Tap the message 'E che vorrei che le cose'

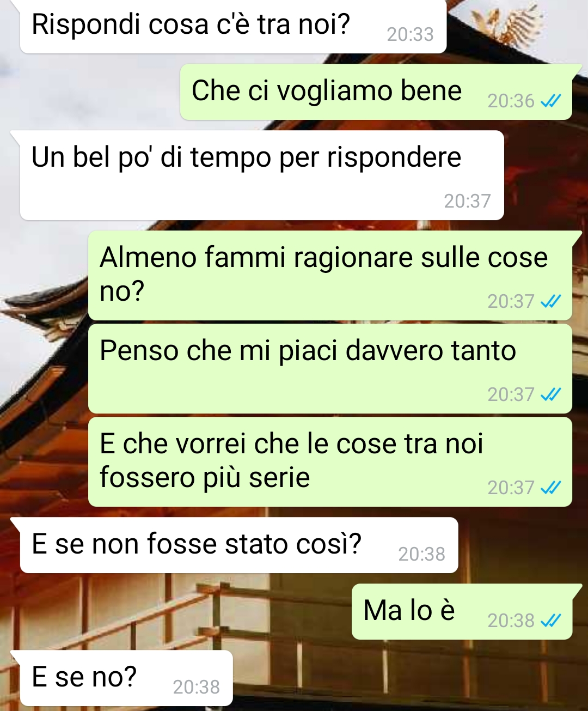click(x=330, y=462)
